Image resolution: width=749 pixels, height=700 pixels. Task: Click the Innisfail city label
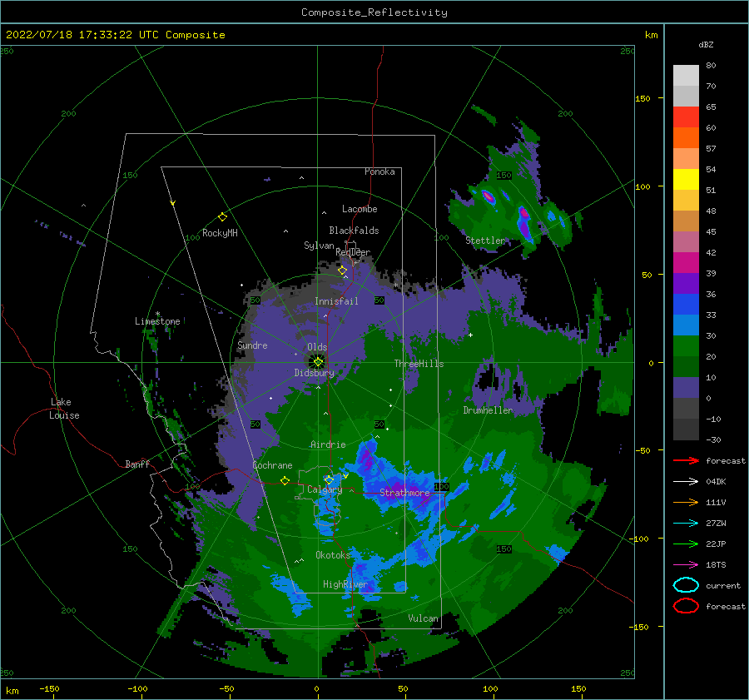click(336, 301)
